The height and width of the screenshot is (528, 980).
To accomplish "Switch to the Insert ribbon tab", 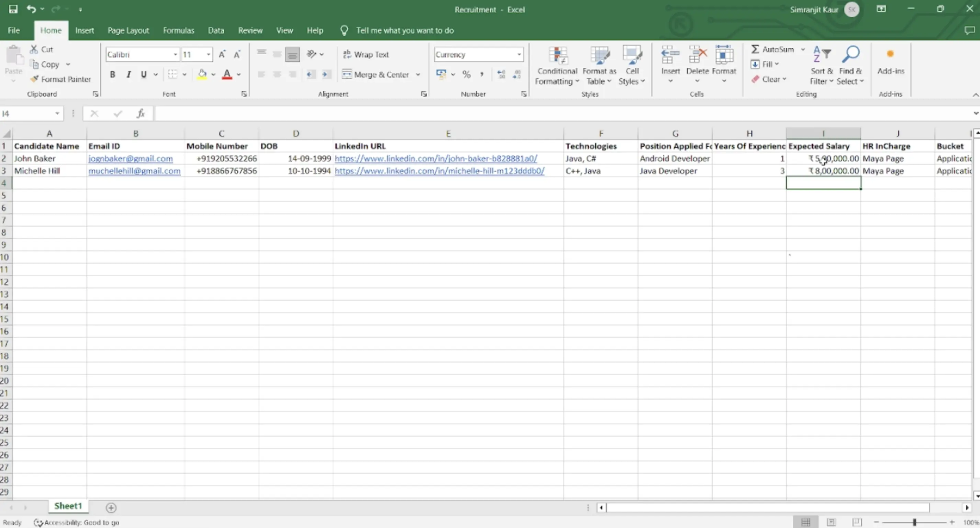I will click(x=85, y=31).
